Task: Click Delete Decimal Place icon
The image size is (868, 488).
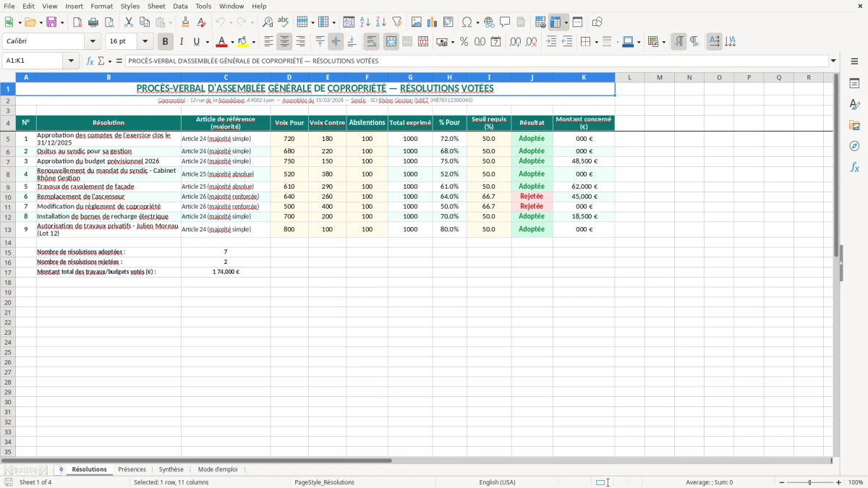Action: point(532,42)
